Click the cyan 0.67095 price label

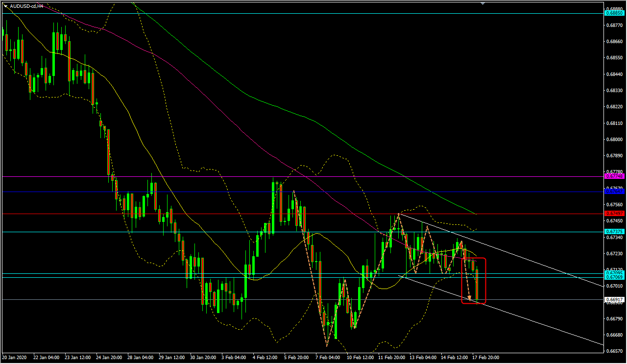tap(614, 273)
